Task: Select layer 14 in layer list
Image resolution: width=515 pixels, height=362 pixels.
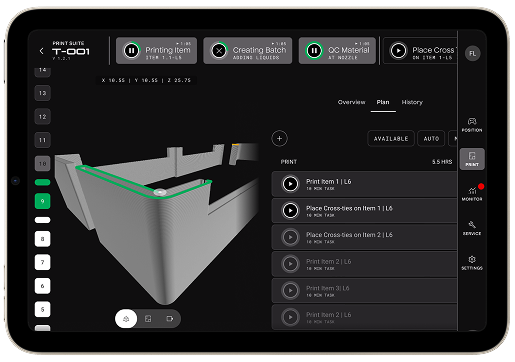Action: [42, 71]
